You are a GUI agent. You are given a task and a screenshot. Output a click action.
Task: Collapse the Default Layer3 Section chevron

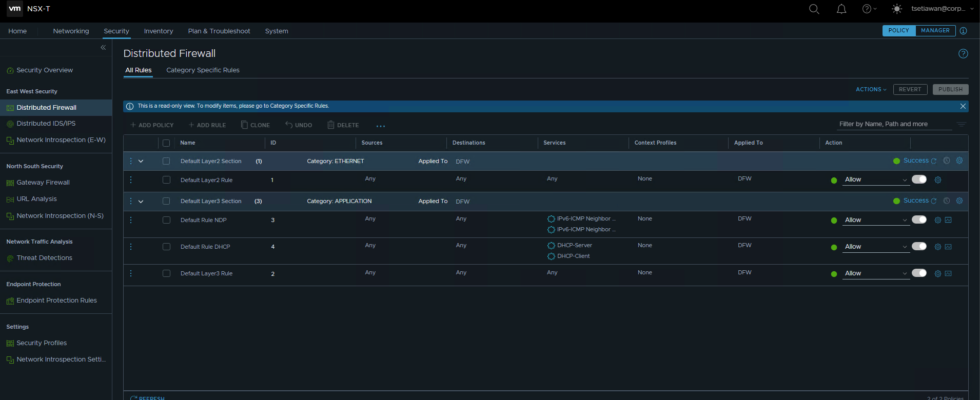coord(141,201)
